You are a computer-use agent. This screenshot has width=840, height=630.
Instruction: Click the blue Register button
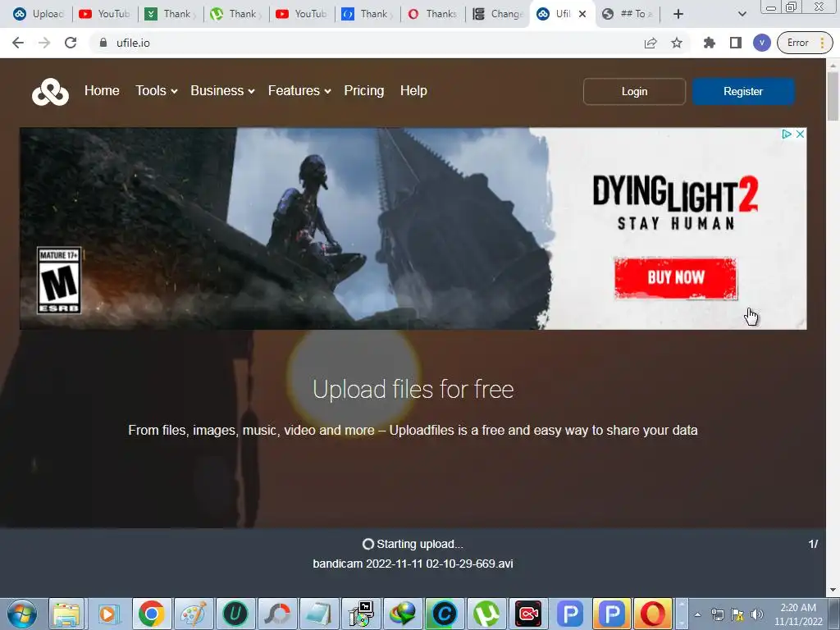743,92
